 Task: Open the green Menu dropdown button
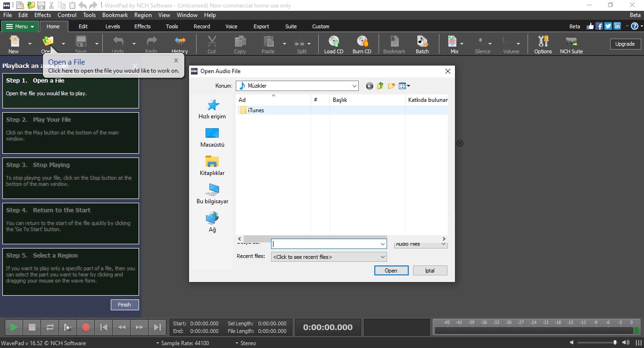point(21,26)
